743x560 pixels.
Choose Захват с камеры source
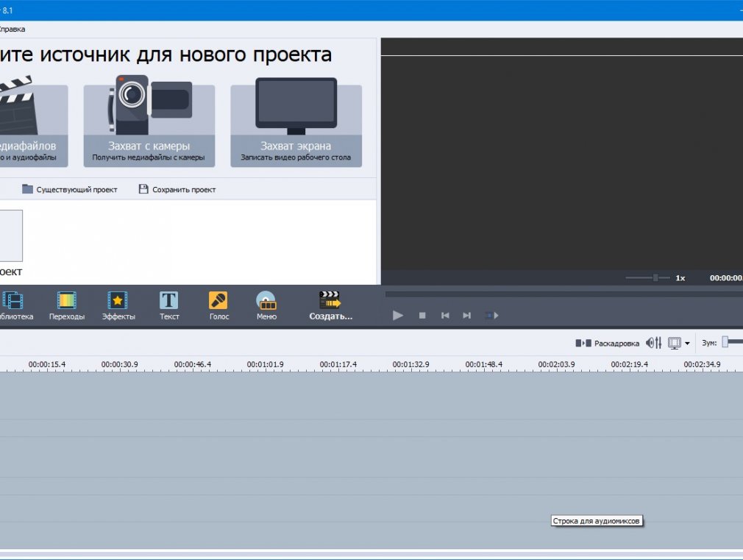coord(149,121)
